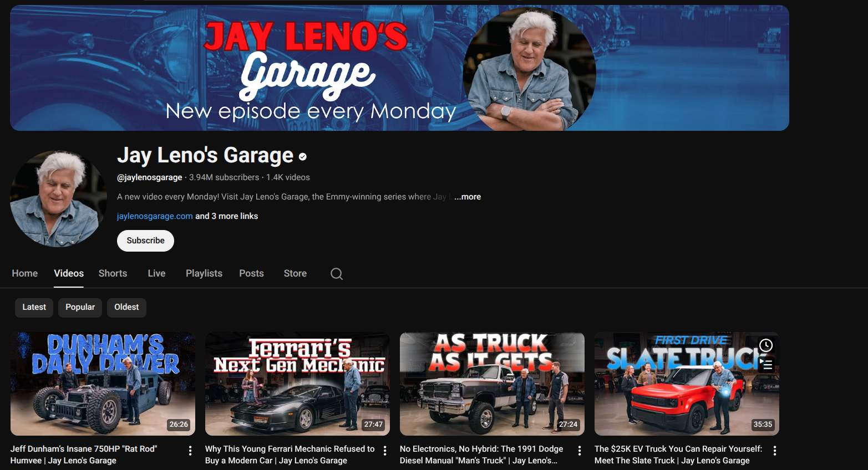Open the Posts tab
Screen dimensions: 868x470
coord(251,273)
